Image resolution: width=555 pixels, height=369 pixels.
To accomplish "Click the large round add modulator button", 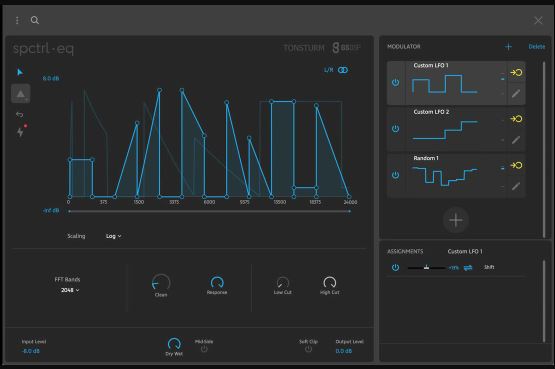I will [456, 220].
